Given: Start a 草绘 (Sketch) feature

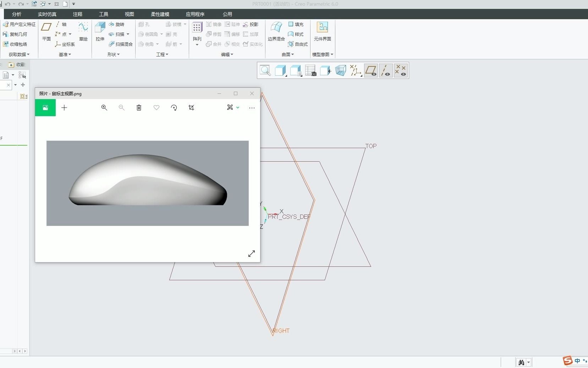Looking at the screenshot, I should 83,31.
